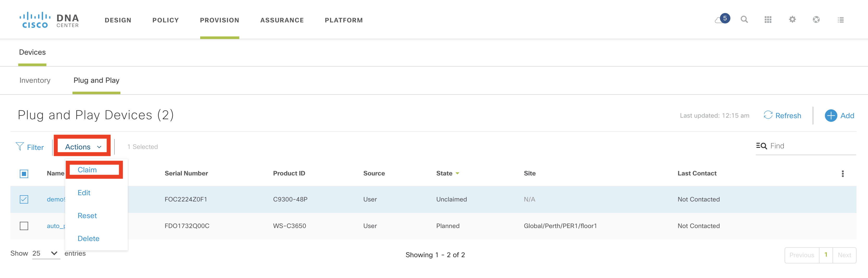Open the list menu icon at top right
This screenshot has width=868, height=278.
(x=841, y=20)
